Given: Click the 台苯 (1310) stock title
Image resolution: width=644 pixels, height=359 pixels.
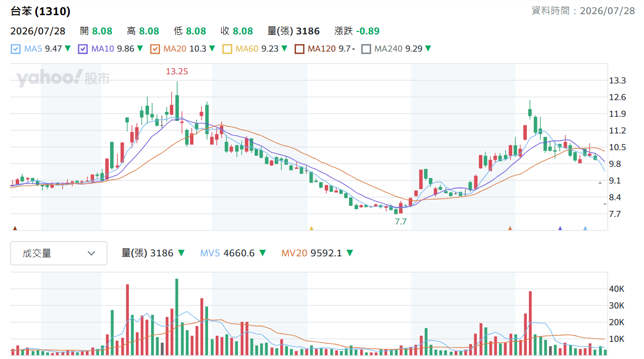Looking at the screenshot, I should (x=40, y=11).
